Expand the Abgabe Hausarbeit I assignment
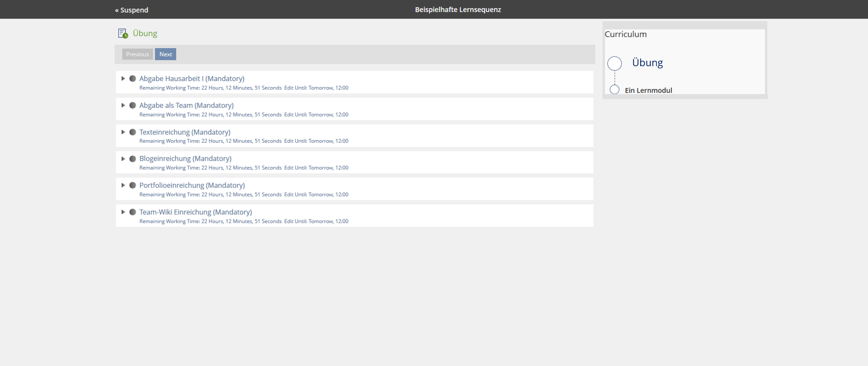This screenshot has height=366, width=868. click(x=123, y=79)
